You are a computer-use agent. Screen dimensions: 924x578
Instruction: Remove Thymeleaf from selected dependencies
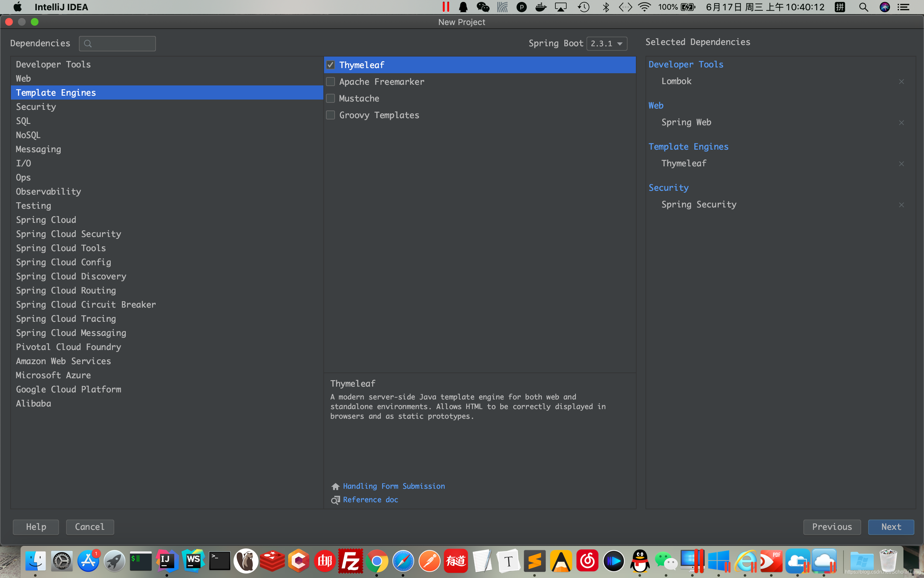(x=901, y=164)
